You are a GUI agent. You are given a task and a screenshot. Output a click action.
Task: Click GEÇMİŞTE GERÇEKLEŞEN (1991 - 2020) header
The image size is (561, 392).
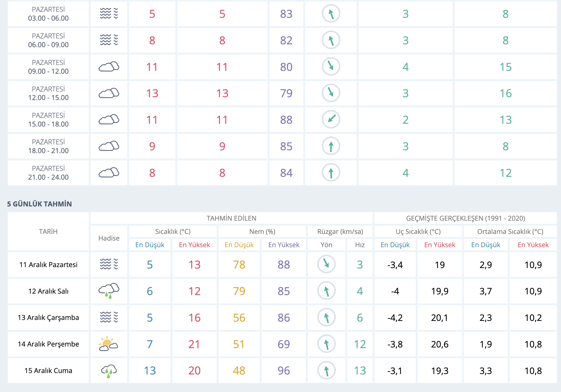465,218
